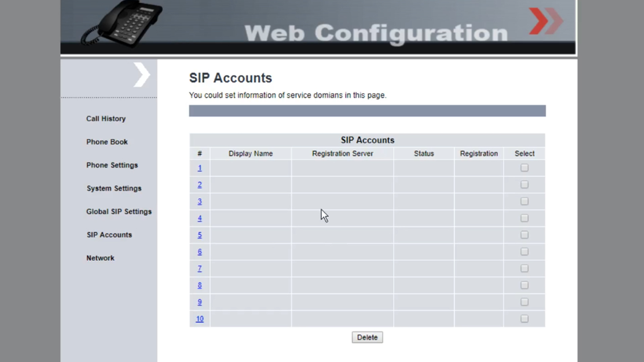
Task: Open Phone Book page
Action: click(x=107, y=142)
